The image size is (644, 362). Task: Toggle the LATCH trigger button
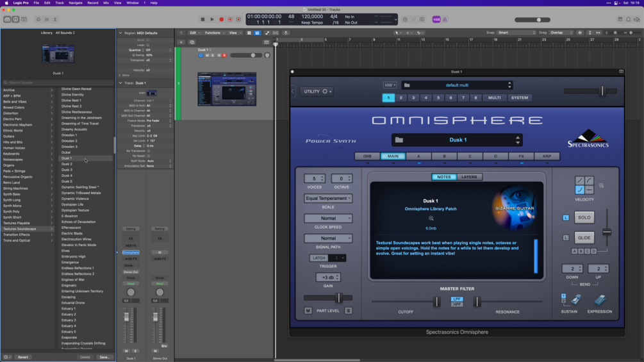pos(318,258)
